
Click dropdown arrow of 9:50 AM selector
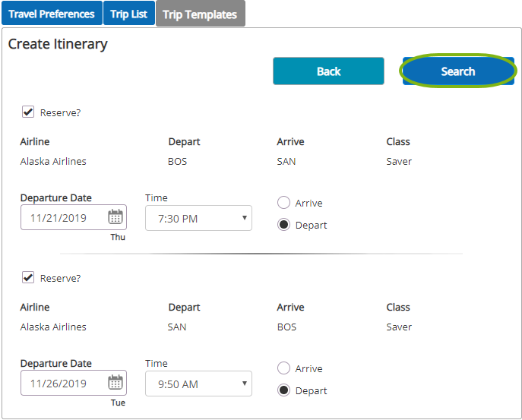click(x=245, y=383)
